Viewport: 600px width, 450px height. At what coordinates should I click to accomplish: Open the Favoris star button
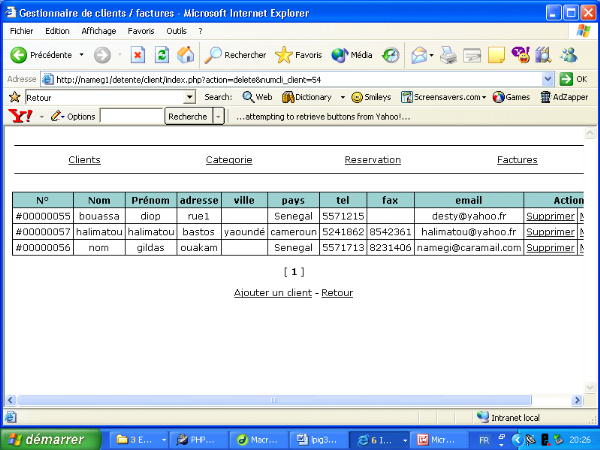[298, 55]
